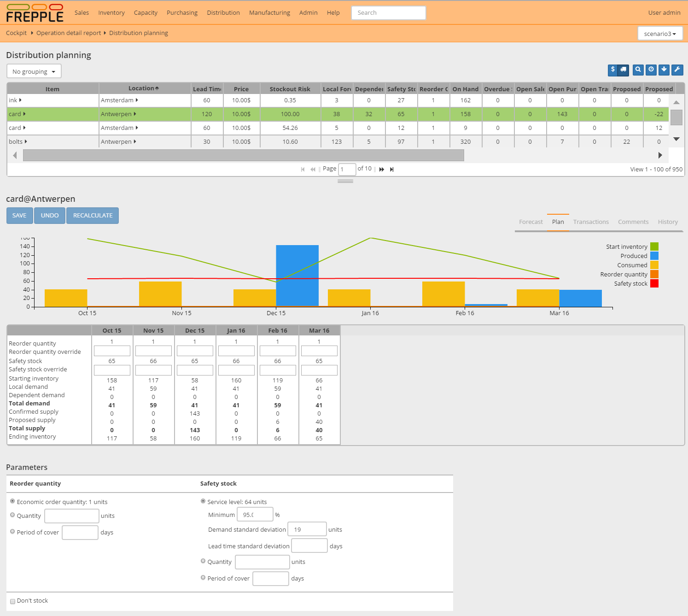Click in the Search field

388,13
